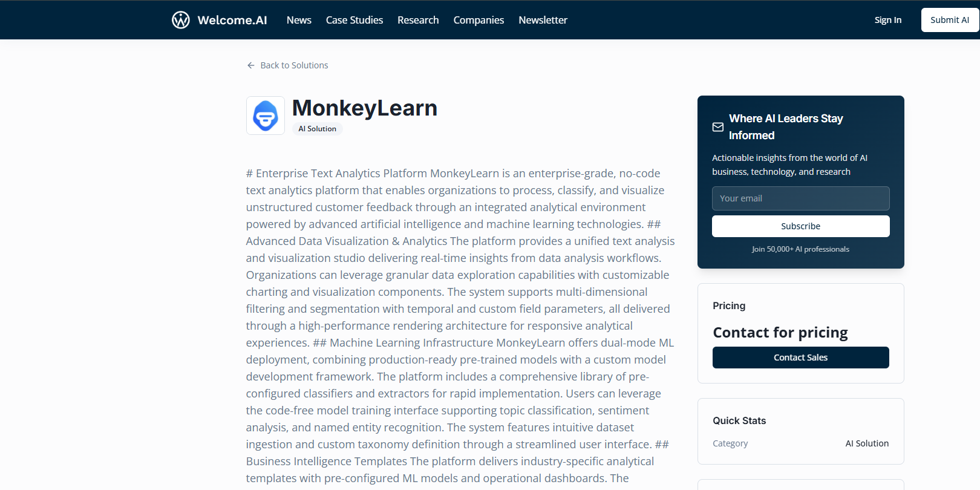The height and width of the screenshot is (490, 980).
Task: Go to the Case Studies page
Action: [354, 20]
